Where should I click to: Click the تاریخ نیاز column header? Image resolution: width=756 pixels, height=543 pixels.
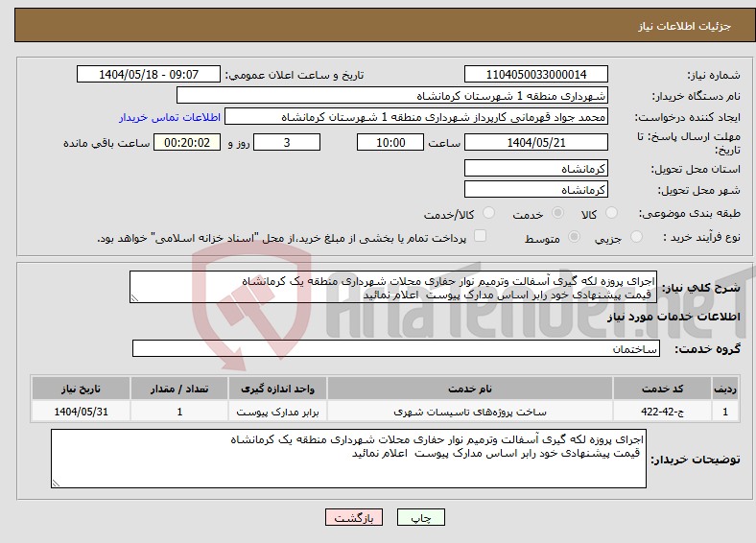(x=81, y=389)
